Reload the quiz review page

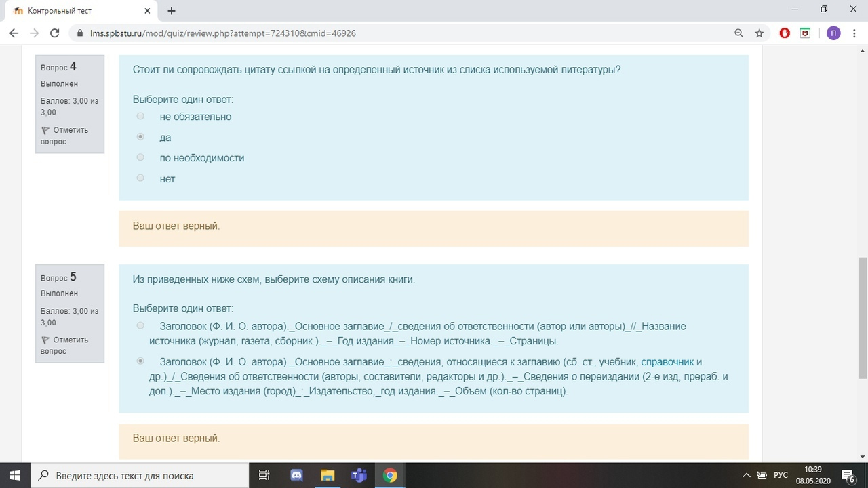tap(55, 33)
